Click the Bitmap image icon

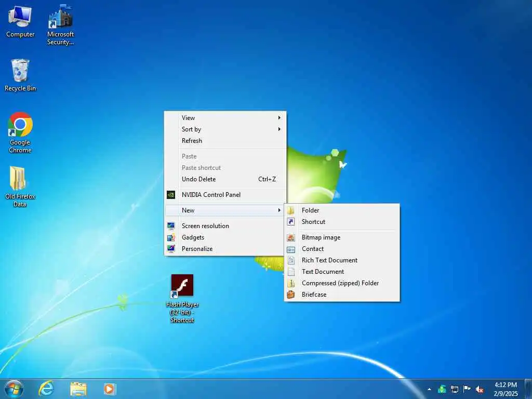pos(291,237)
